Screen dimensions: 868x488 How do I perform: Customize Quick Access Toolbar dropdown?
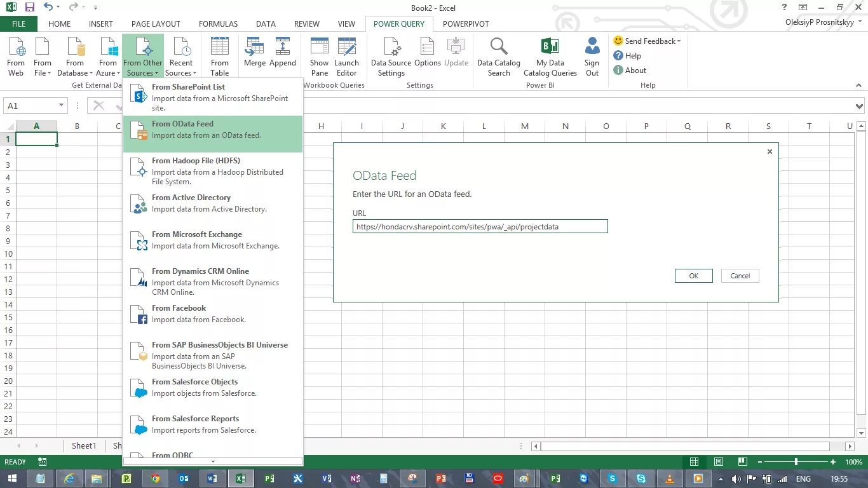pos(95,8)
